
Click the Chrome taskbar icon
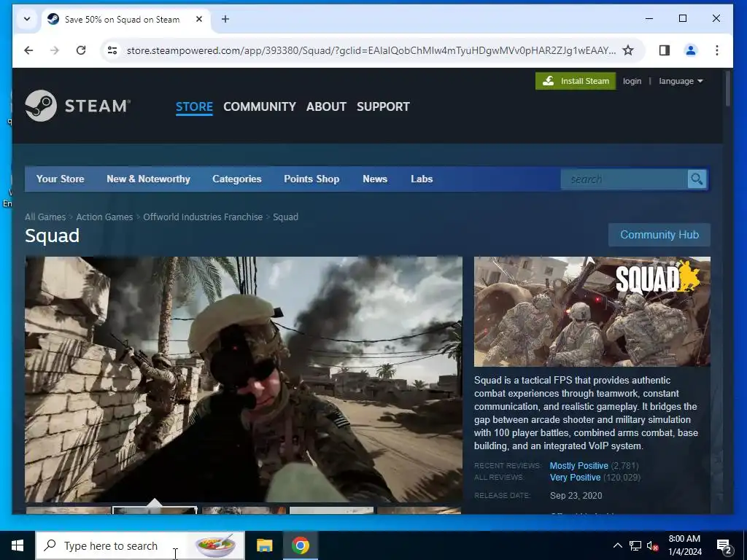(x=300, y=545)
